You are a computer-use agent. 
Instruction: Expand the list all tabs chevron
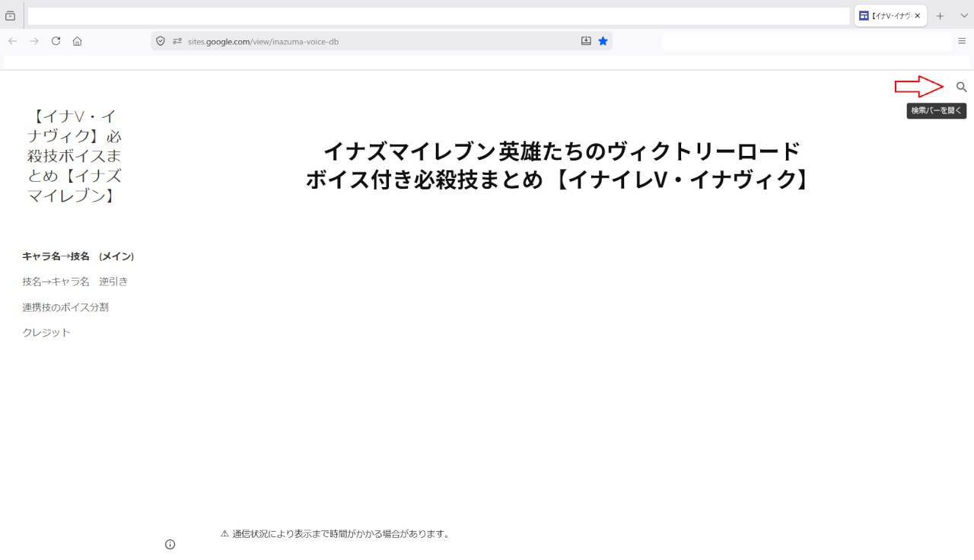click(x=963, y=16)
